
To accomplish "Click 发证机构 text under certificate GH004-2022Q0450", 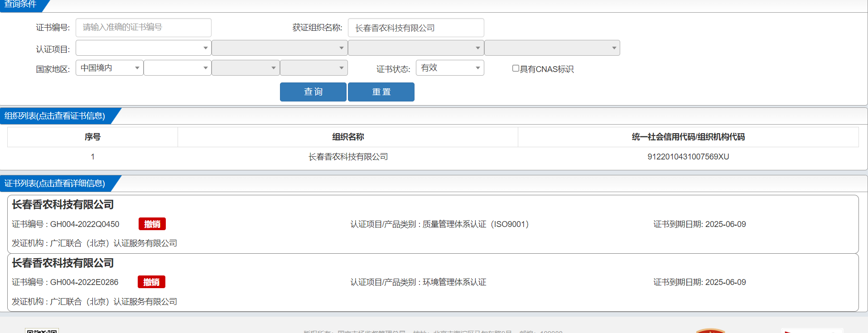I will [94, 243].
